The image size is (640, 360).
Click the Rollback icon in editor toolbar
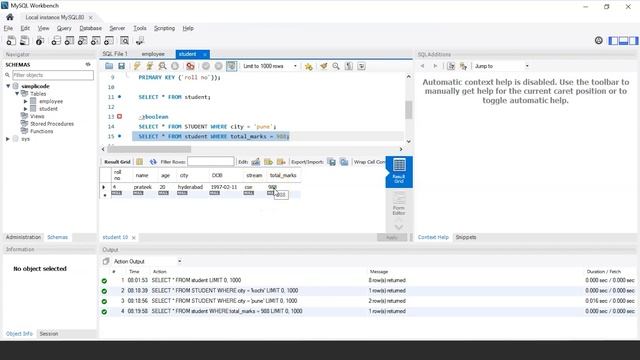(219, 66)
